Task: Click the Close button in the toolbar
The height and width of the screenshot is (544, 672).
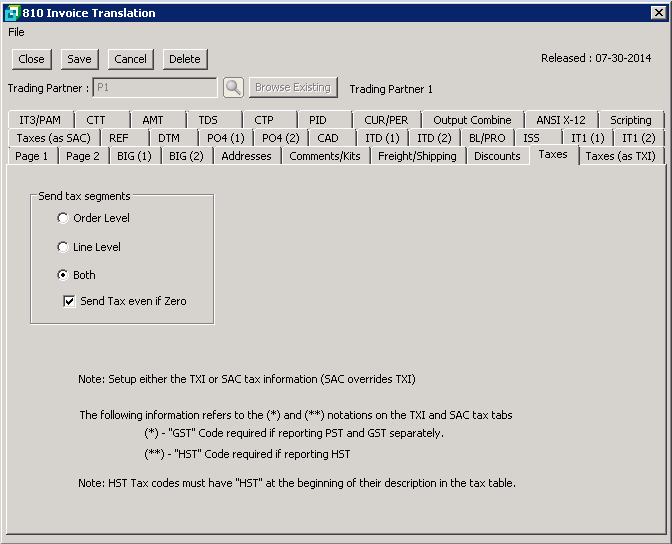Action: pos(31,59)
